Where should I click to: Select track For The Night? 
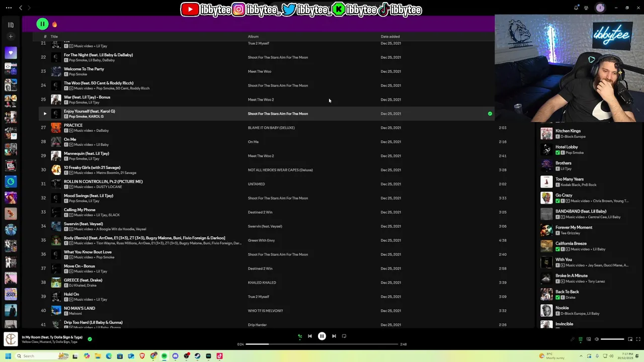98,55
